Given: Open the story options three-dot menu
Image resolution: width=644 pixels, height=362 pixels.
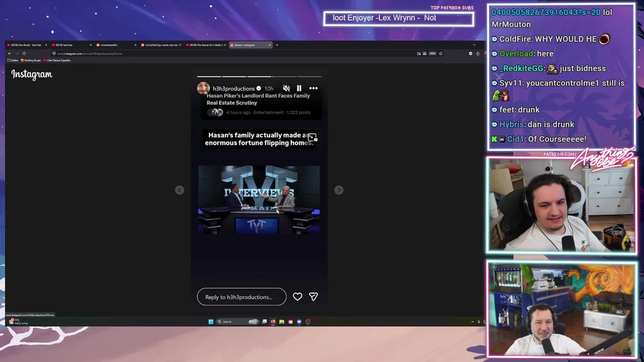Looking at the screenshot, I should (313, 88).
